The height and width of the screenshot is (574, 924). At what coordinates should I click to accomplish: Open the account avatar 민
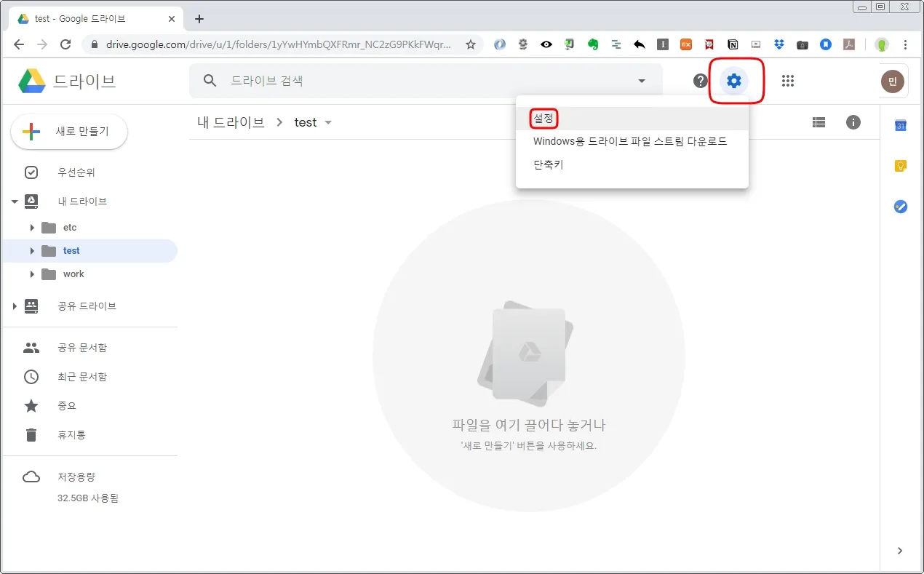(x=893, y=81)
